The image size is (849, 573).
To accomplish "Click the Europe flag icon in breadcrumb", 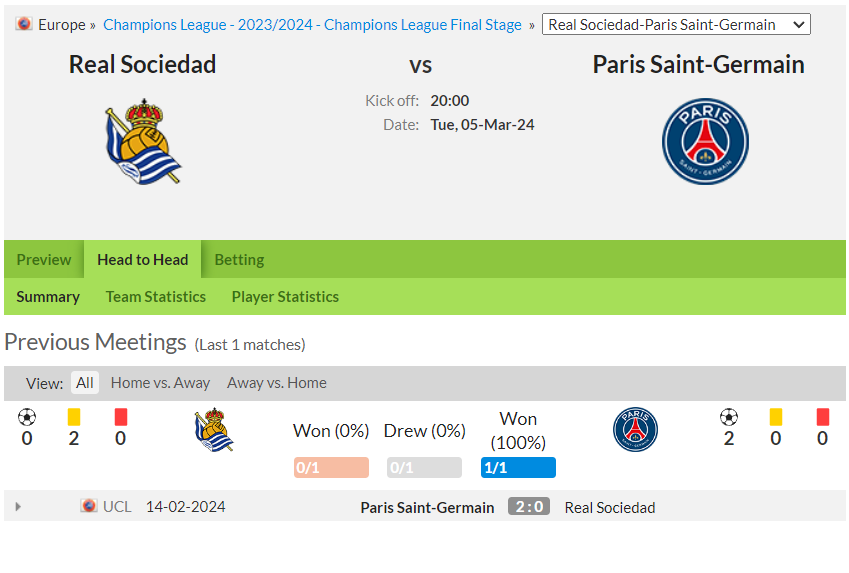I will pos(24,24).
